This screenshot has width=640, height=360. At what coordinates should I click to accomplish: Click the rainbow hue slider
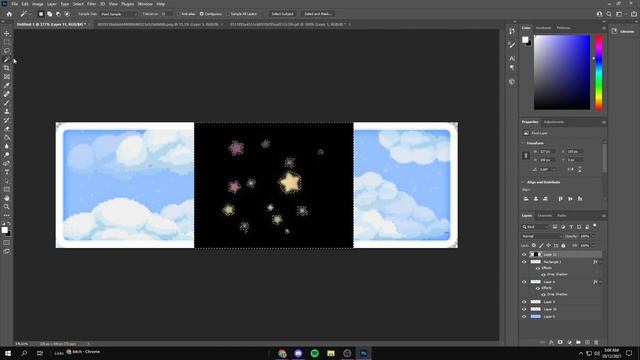[x=599, y=73]
